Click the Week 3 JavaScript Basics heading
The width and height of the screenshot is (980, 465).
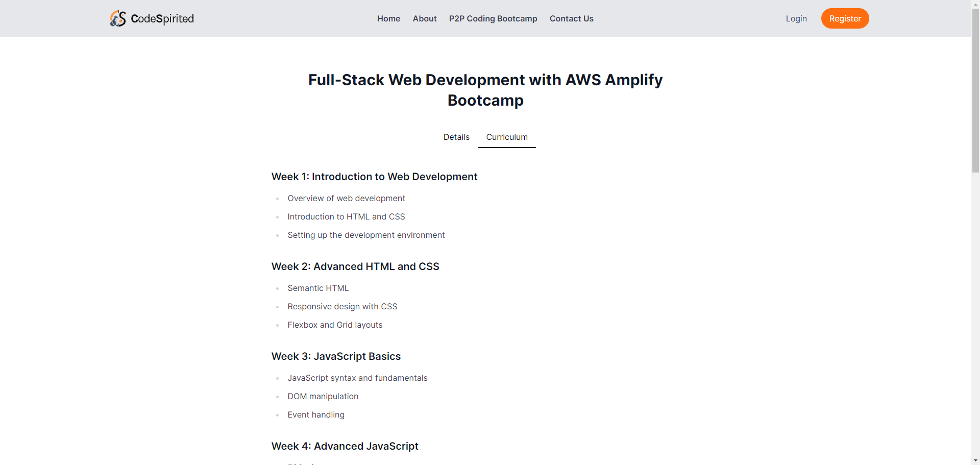pos(336,356)
